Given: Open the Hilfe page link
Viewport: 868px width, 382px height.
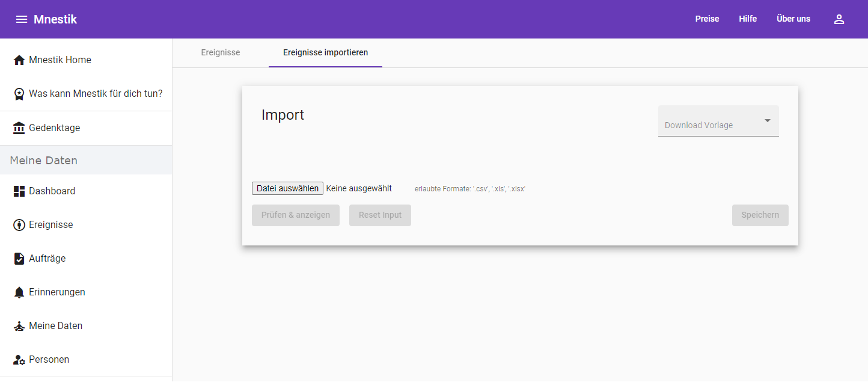Looking at the screenshot, I should coord(748,19).
